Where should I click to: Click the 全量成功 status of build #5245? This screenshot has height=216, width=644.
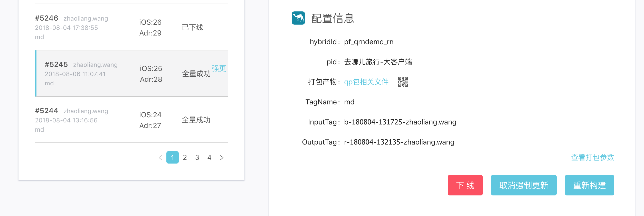click(x=196, y=74)
